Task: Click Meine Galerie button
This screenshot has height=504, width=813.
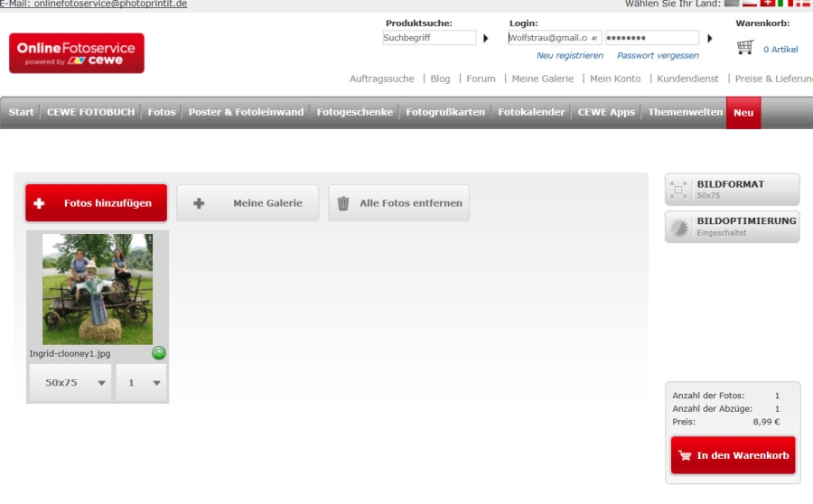Action: [x=248, y=202]
